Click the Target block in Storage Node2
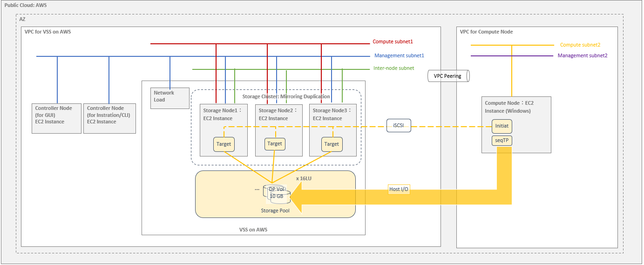Screen dimensions: 644x265 275,144
